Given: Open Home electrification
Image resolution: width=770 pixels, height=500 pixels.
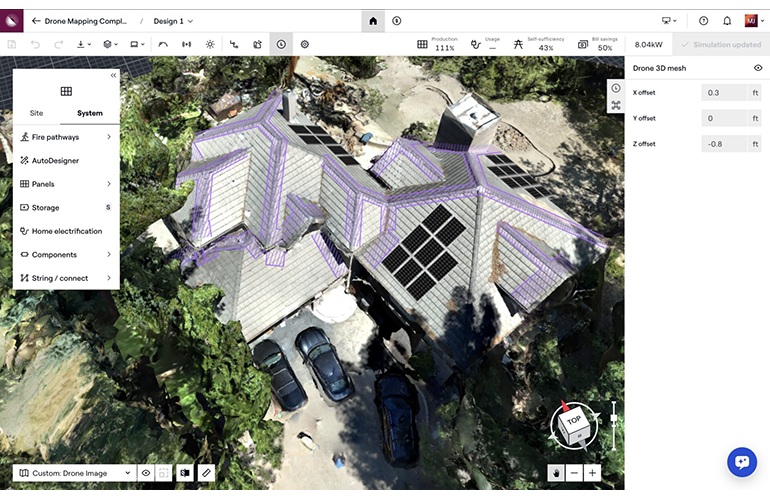Looking at the screenshot, I should pos(66,231).
